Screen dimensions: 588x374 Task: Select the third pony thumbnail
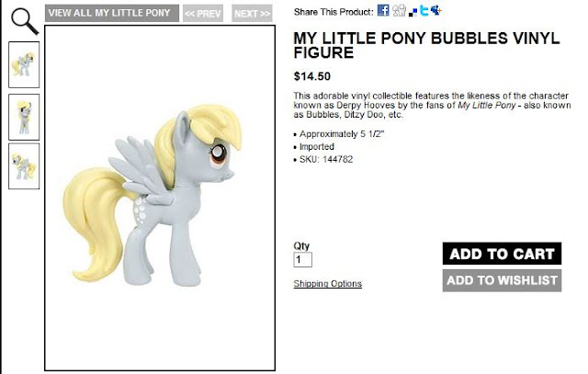[24, 166]
